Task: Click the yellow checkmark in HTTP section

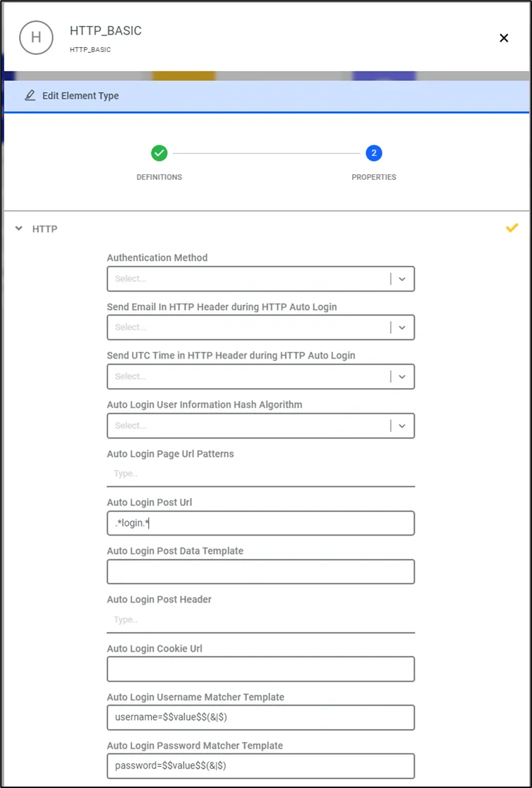Action: pos(512,228)
